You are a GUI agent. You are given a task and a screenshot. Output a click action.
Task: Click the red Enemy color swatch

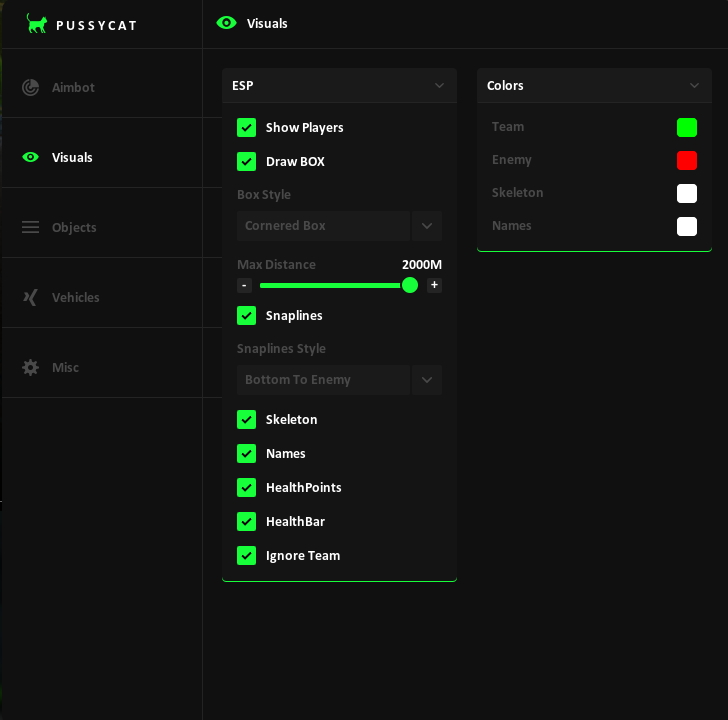[x=687, y=161]
